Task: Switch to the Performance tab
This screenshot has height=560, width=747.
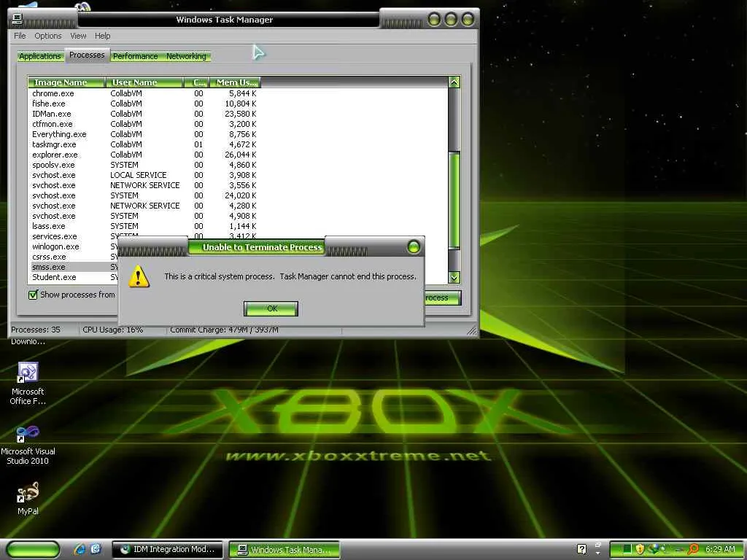Action: point(135,56)
